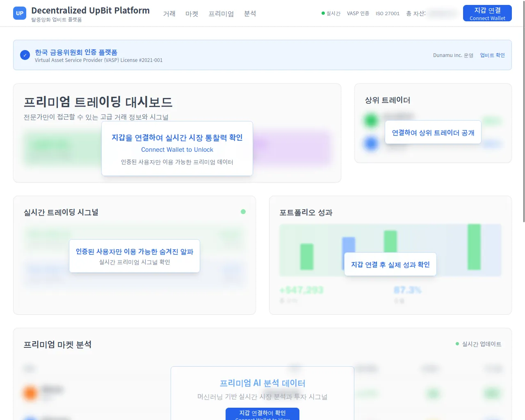Click the 프리미엄 마켓 분석 heading
Image resolution: width=525 pixels, height=420 pixels.
point(57,345)
